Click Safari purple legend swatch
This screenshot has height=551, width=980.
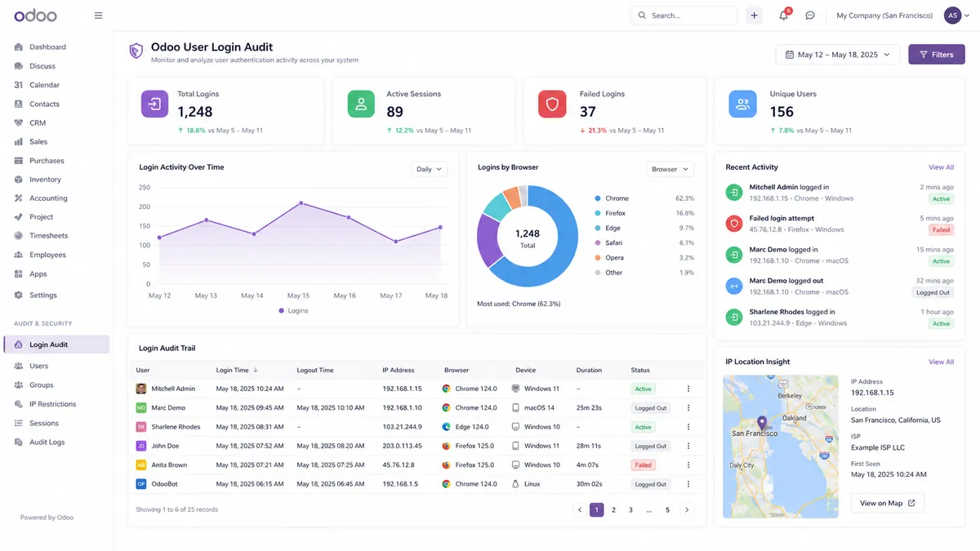[598, 243]
